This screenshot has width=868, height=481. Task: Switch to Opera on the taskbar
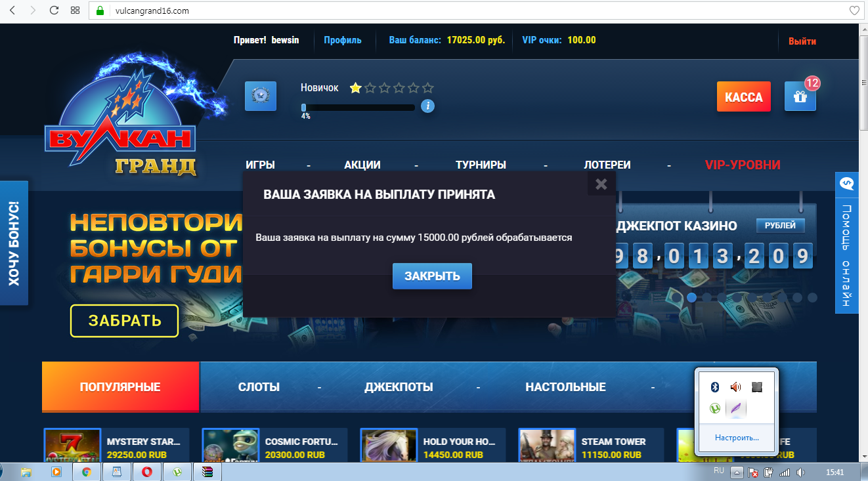147,472
